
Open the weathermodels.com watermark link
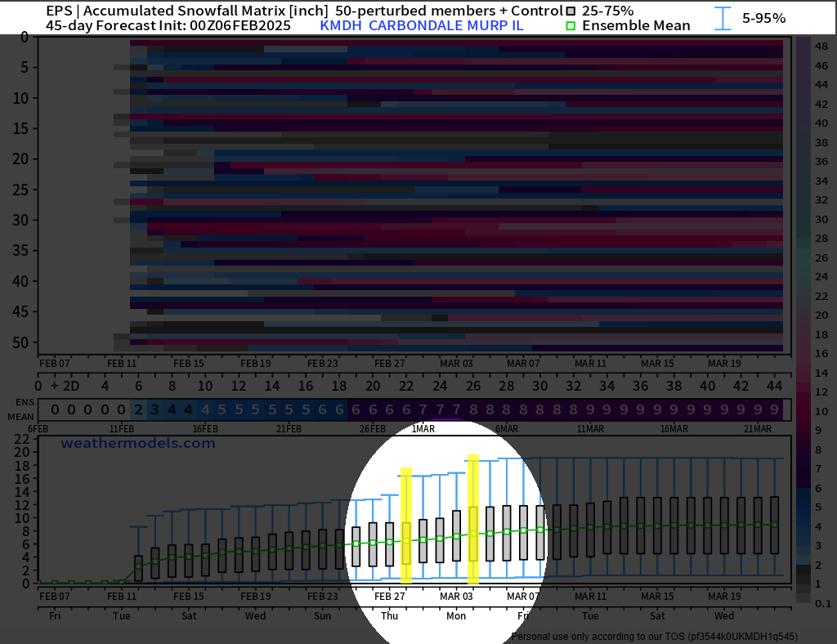point(138,444)
